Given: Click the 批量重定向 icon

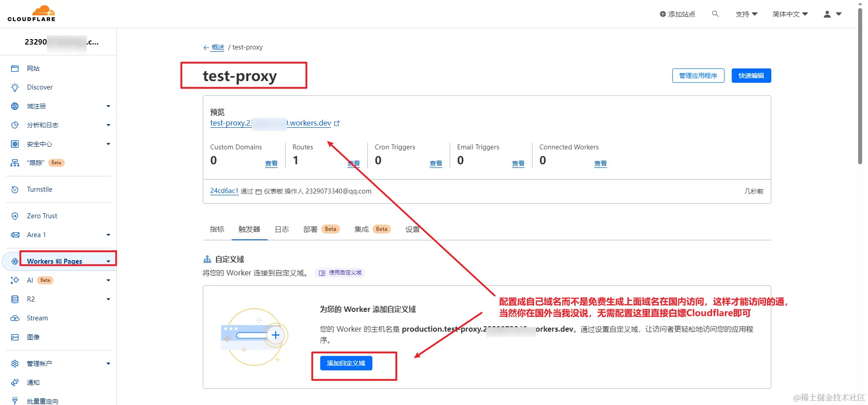Looking at the screenshot, I should click(15, 400).
